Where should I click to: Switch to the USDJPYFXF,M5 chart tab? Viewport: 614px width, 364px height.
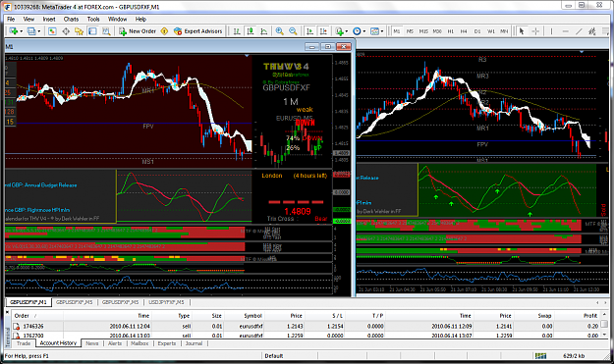(166, 302)
